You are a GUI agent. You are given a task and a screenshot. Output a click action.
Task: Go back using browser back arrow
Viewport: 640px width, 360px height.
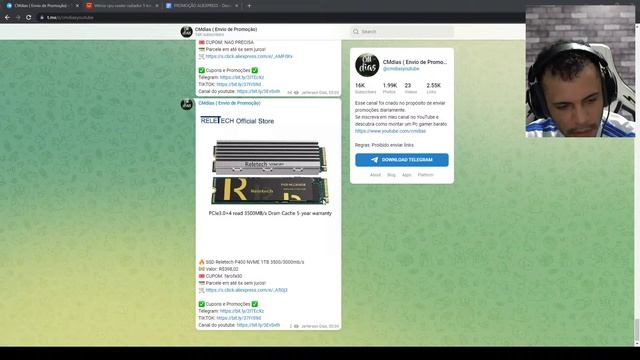pos(7,18)
